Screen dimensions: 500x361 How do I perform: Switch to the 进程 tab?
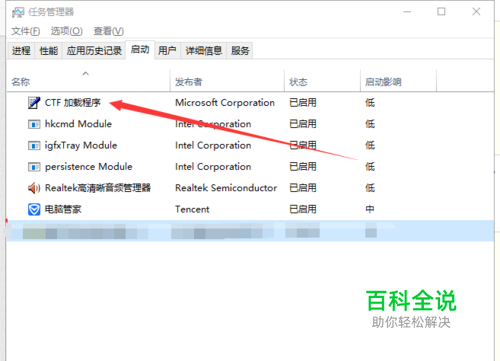[21, 51]
